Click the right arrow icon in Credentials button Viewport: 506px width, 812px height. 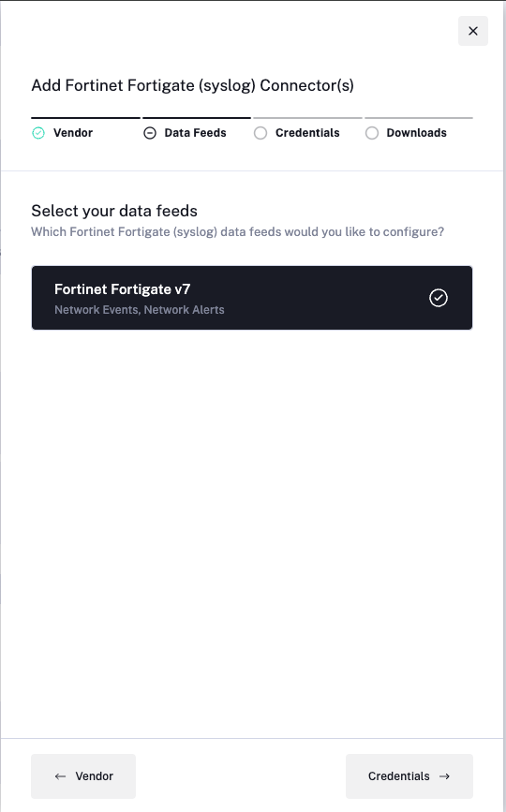click(444, 776)
